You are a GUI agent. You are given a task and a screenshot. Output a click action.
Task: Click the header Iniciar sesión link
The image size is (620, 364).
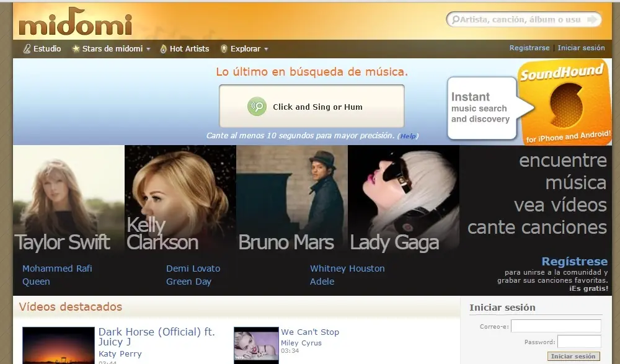pos(581,48)
